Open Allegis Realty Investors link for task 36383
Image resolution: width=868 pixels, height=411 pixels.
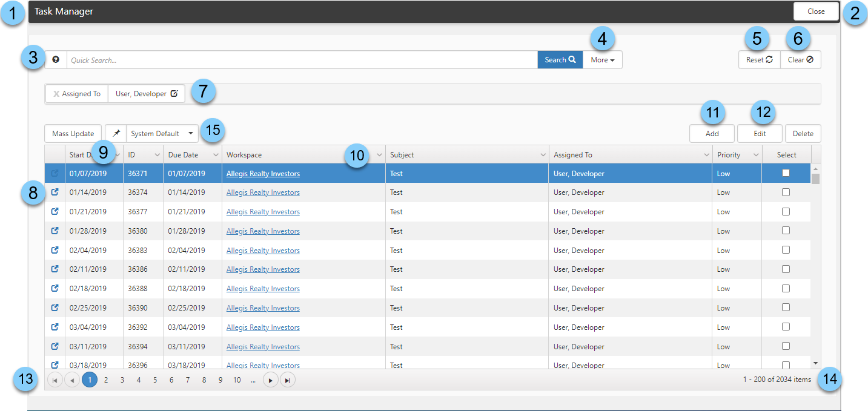(x=263, y=251)
